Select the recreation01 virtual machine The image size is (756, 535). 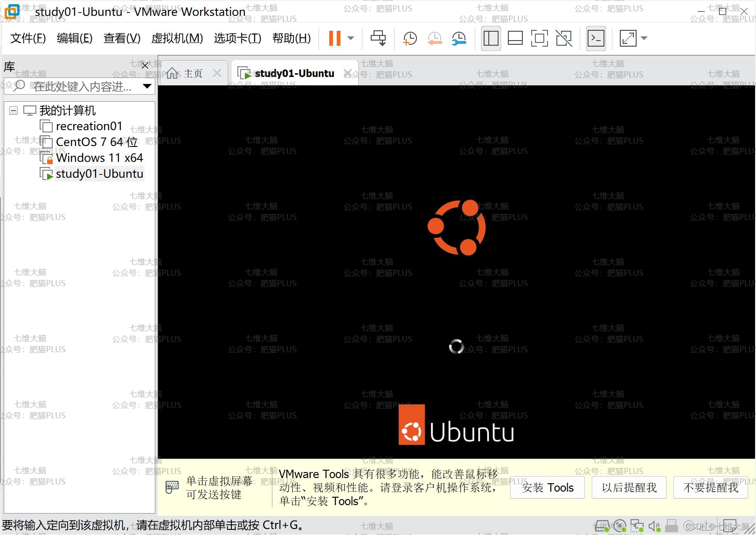tap(89, 126)
